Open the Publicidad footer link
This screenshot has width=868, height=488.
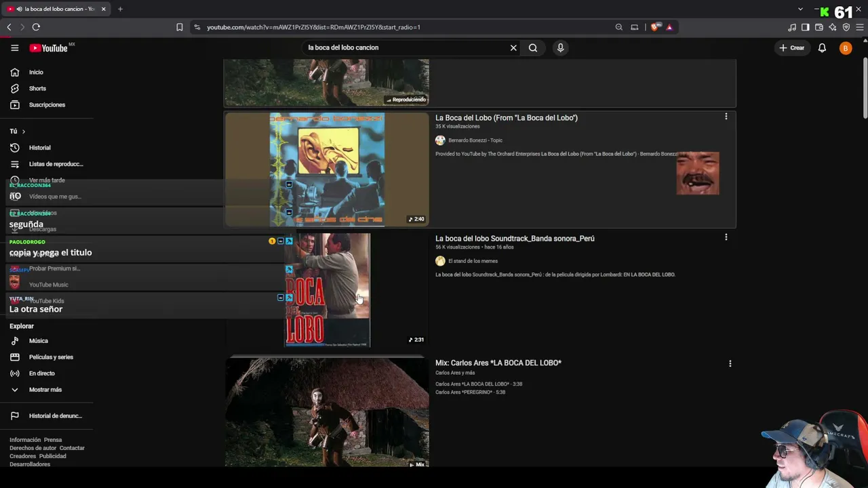(52, 456)
